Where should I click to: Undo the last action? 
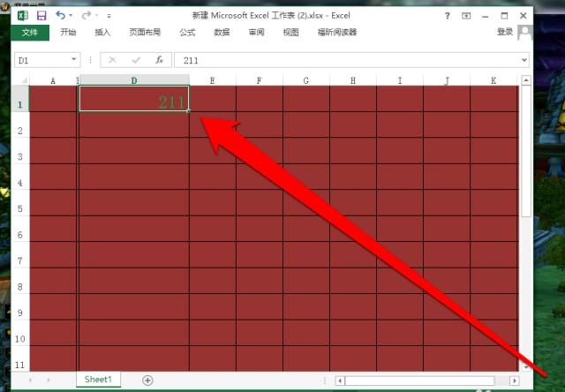click(60, 15)
